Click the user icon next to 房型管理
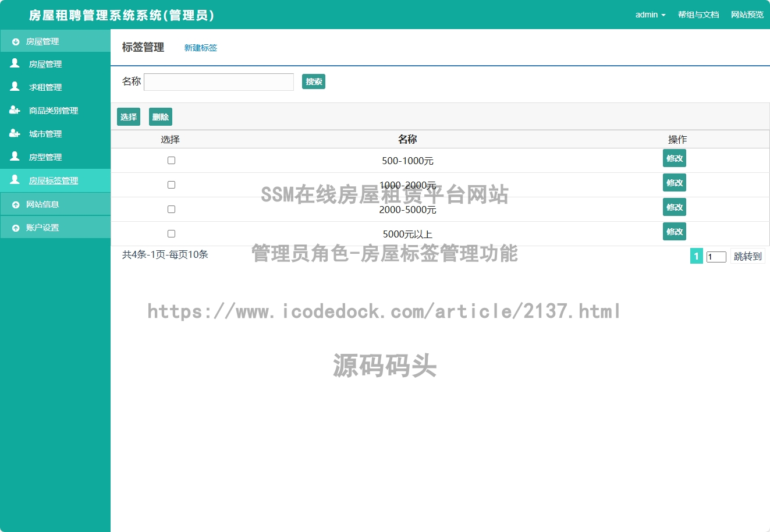The image size is (770, 532). pos(15,157)
